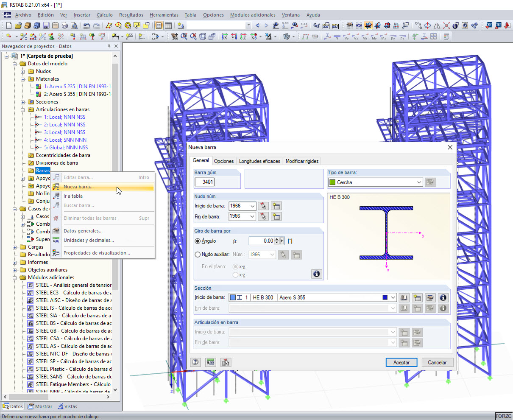Click the Undo arrow in toolbar
513x420 pixels.
[86, 25]
